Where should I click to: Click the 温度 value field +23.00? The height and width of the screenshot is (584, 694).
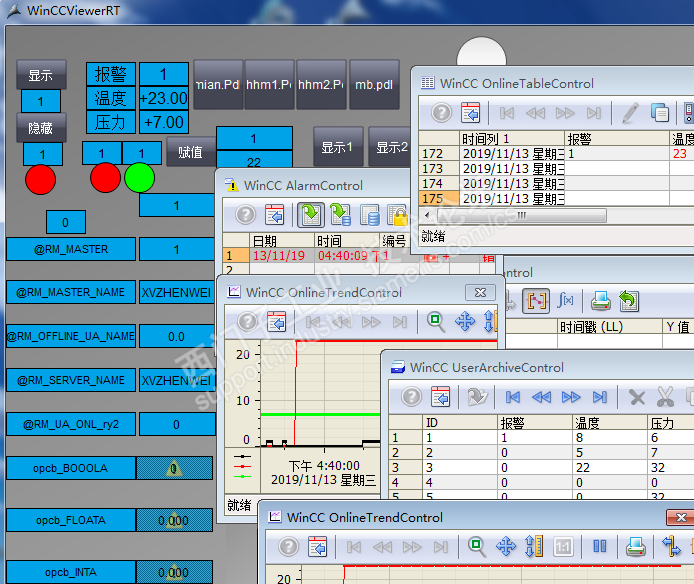point(164,98)
